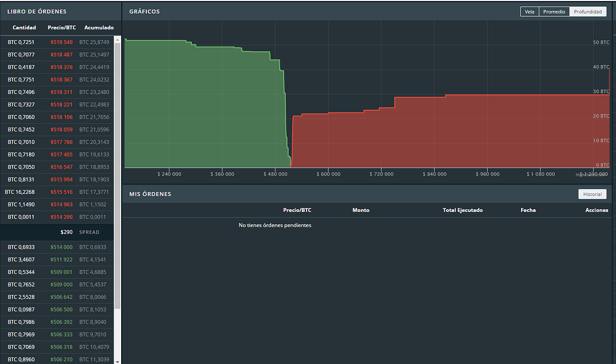Click the order book scrollbar up arrow
The image size is (616, 364).
point(118,39)
